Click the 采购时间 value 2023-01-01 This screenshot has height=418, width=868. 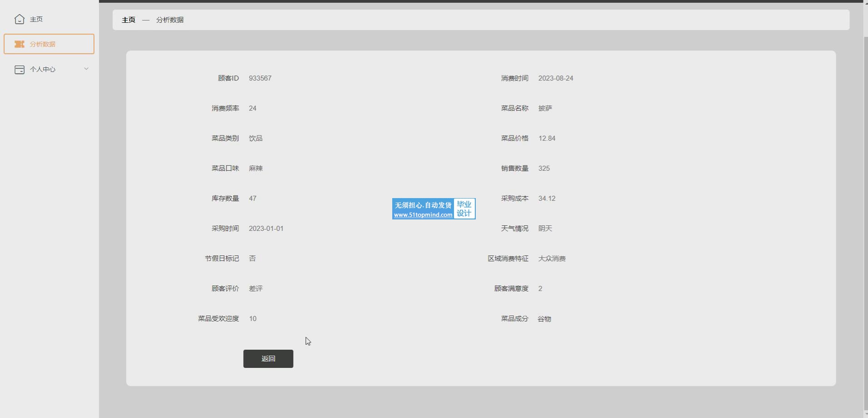[x=266, y=229]
